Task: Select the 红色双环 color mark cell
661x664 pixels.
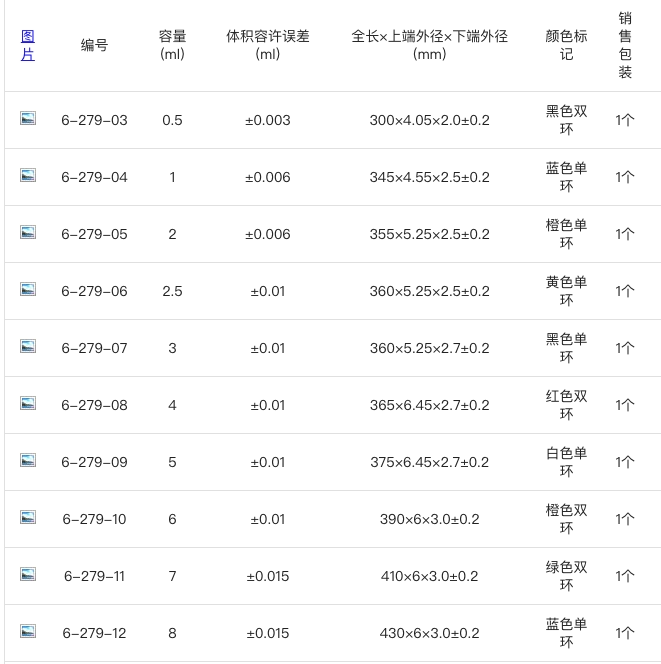Action: [x=566, y=405]
